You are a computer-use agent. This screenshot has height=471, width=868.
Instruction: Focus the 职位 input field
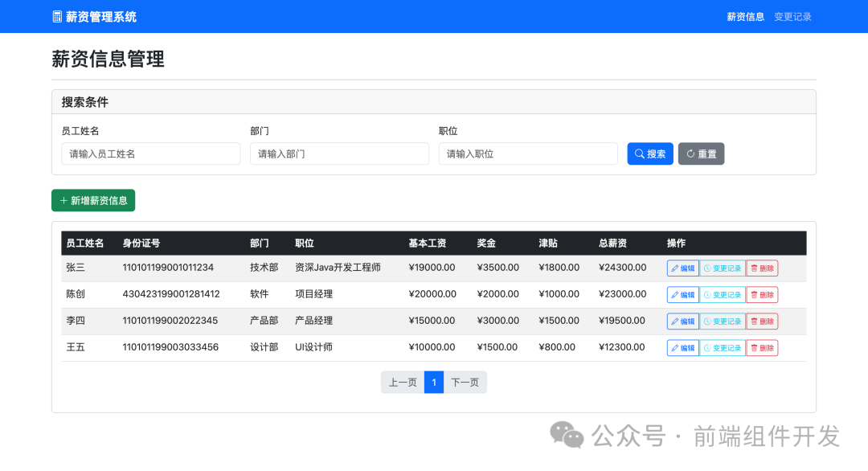pos(528,154)
